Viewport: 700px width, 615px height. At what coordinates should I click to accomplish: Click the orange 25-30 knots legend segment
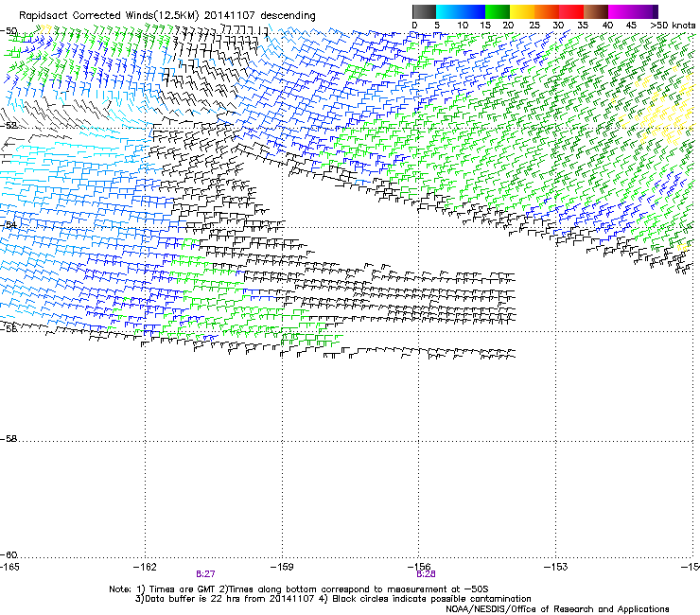pyautogui.click(x=547, y=11)
